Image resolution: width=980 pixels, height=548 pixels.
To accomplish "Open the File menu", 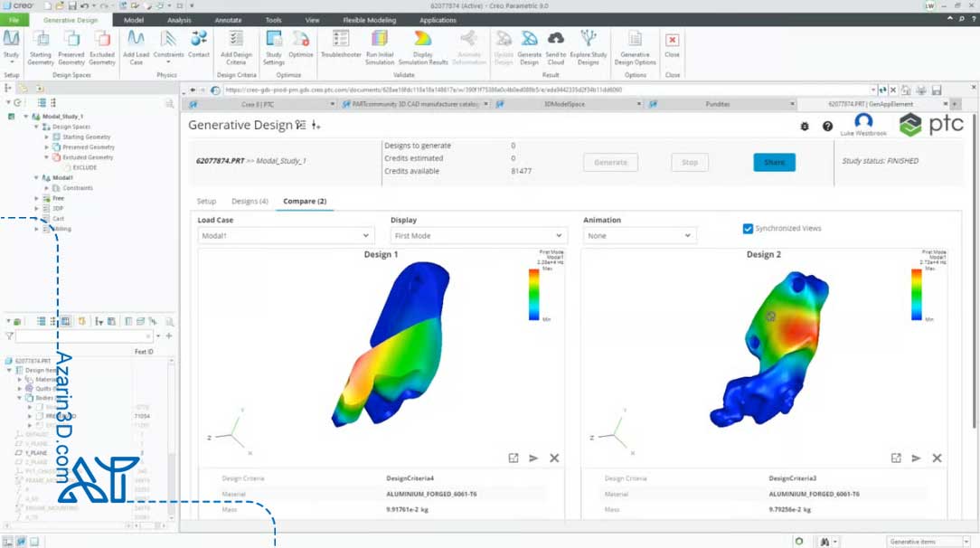I will (14, 20).
